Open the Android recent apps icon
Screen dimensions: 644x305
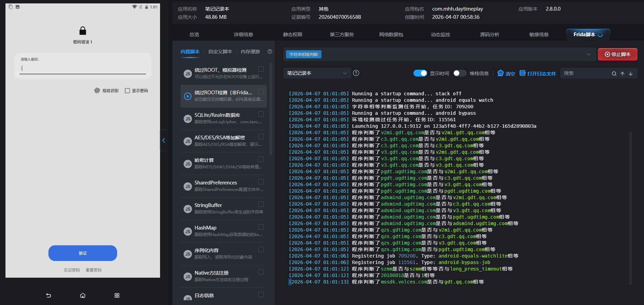(x=117, y=295)
